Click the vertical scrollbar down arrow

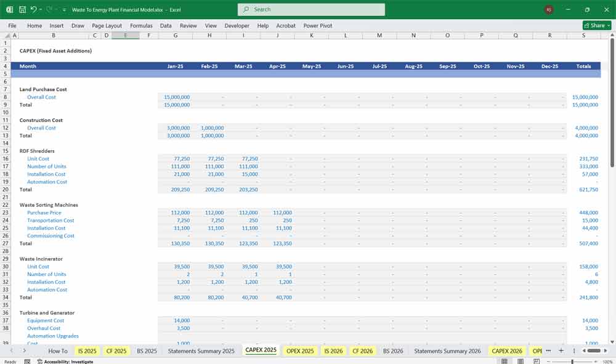(x=612, y=342)
